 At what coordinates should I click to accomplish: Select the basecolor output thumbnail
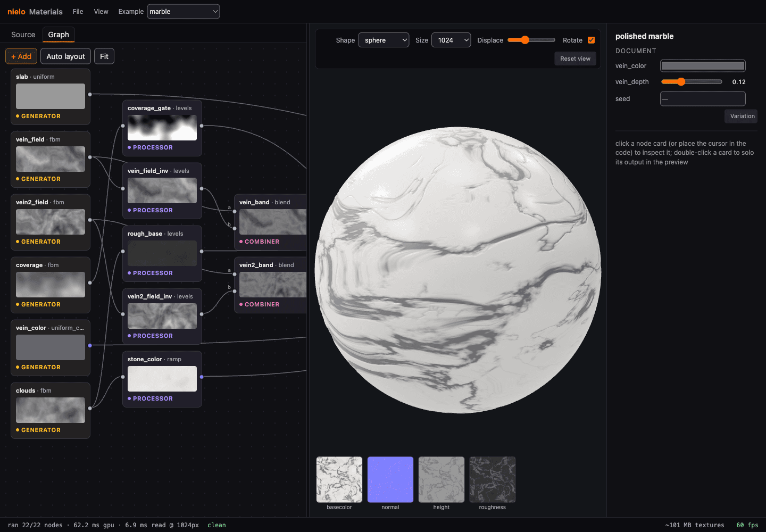click(x=339, y=479)
